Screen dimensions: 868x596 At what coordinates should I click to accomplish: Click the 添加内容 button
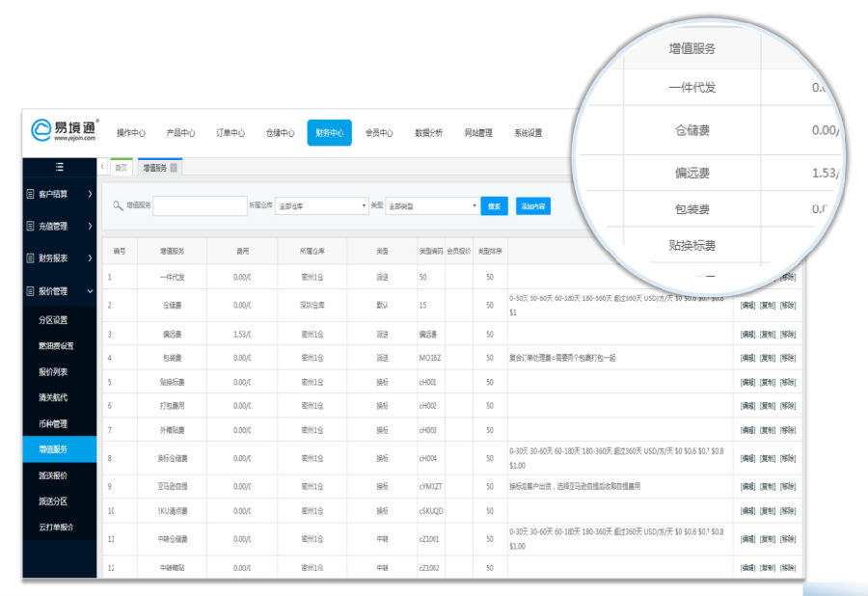pyautogui.click(x=533, y=205)
